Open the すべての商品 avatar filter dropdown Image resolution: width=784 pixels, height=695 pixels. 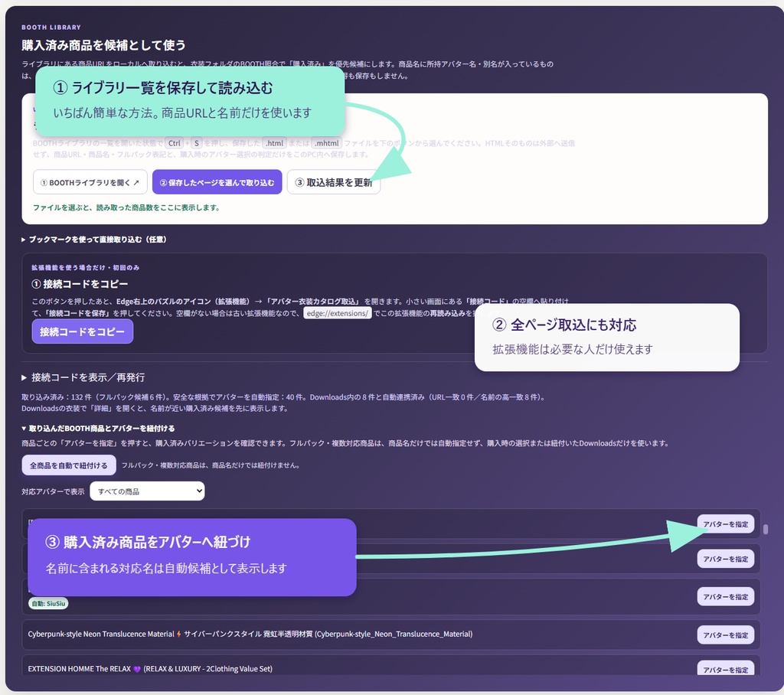[147, 491]
